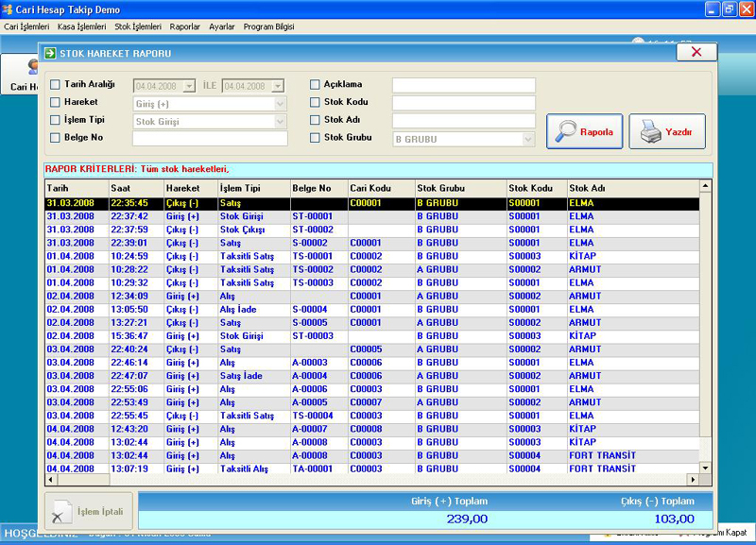Click the İşlem İptali icon button

88,510
